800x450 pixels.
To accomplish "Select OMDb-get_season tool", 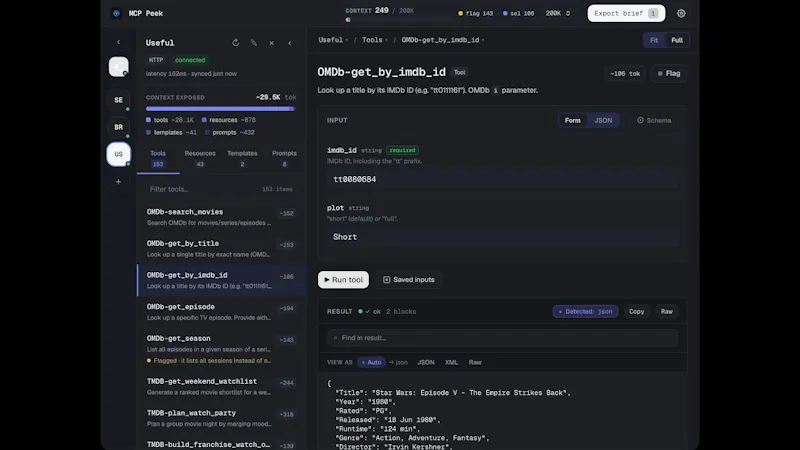I will [x=221, y=349].
